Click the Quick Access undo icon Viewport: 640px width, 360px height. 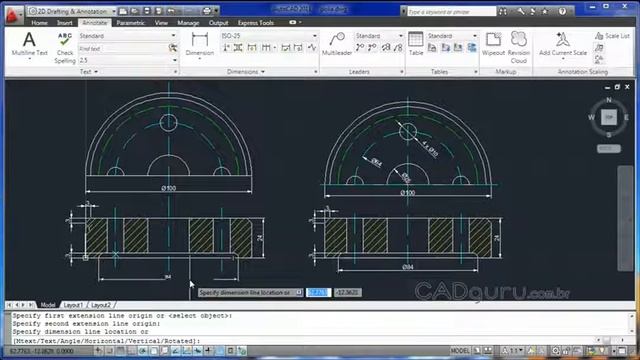[x=171, y=11]
